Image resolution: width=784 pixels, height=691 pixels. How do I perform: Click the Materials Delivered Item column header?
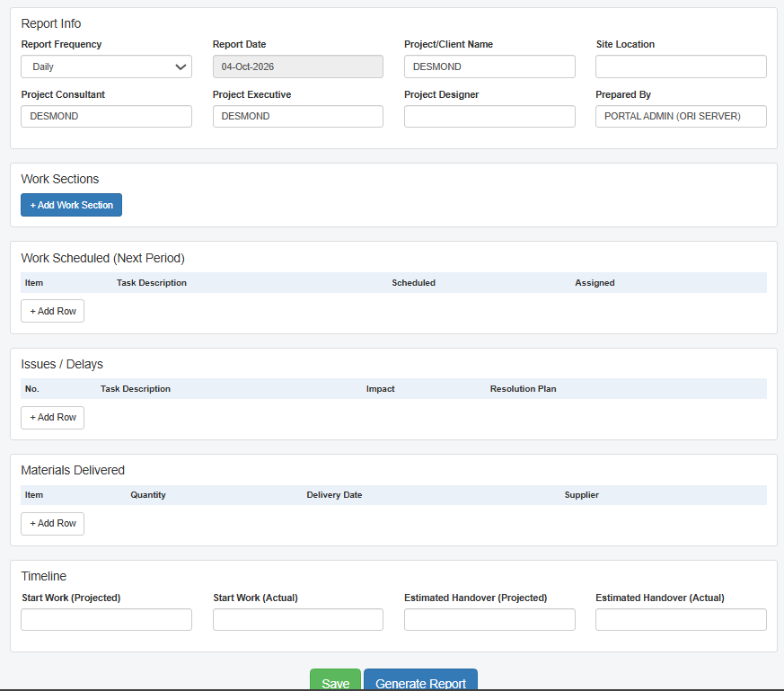point(34,495)
